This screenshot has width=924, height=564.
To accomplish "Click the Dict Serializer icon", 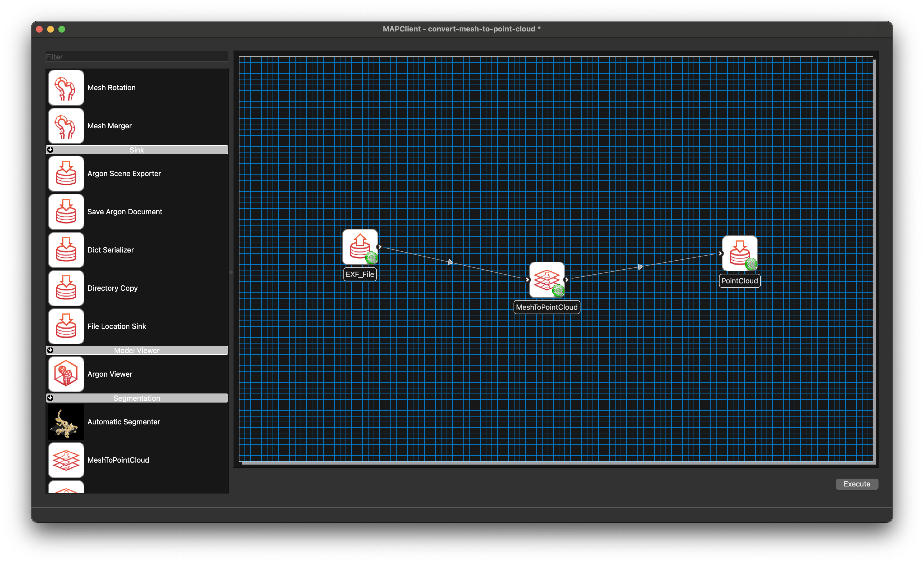I will click(66, 250).
